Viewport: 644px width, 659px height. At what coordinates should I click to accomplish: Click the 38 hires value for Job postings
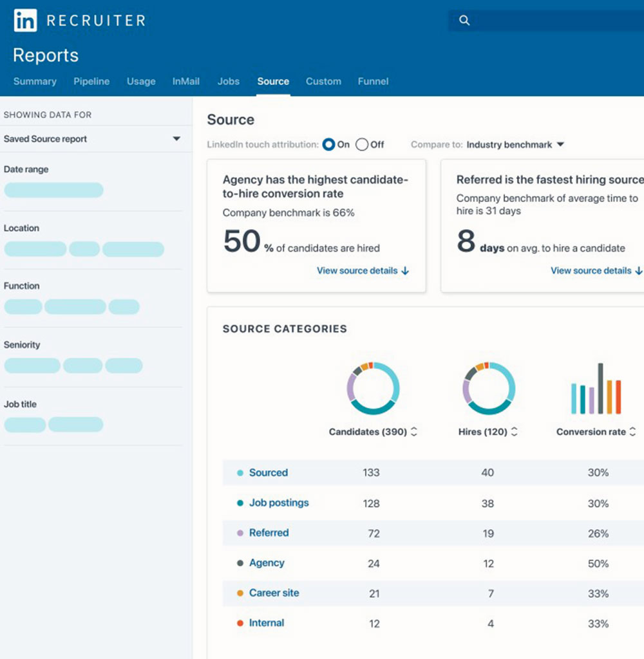tap(488, 503)
